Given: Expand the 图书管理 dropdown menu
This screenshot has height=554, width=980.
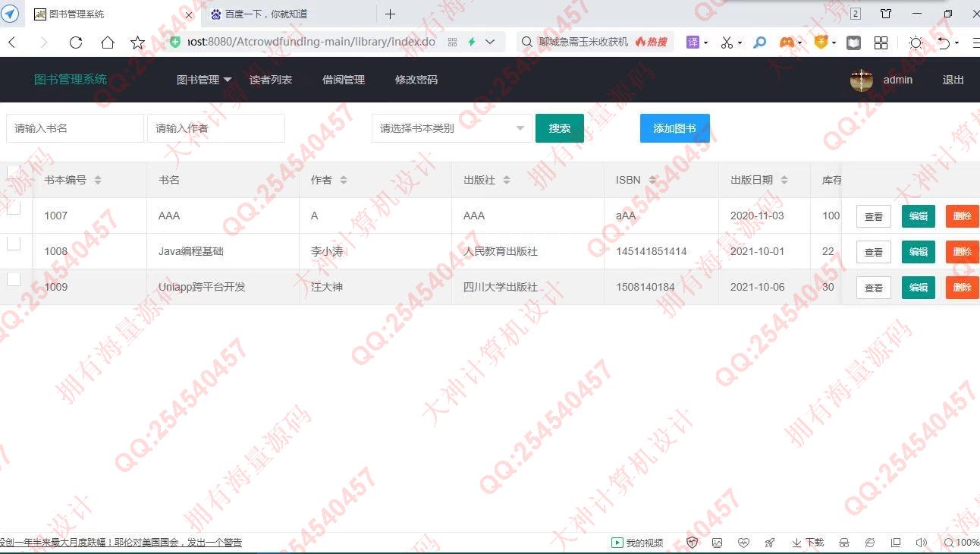Looking at the screenshot, I should point(204,80).
